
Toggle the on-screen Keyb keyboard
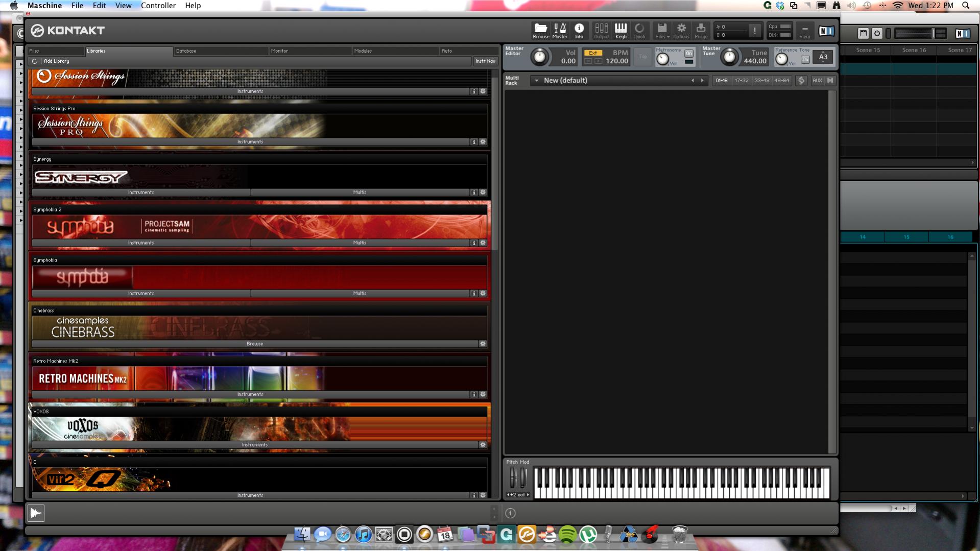[x=621, y=31]
